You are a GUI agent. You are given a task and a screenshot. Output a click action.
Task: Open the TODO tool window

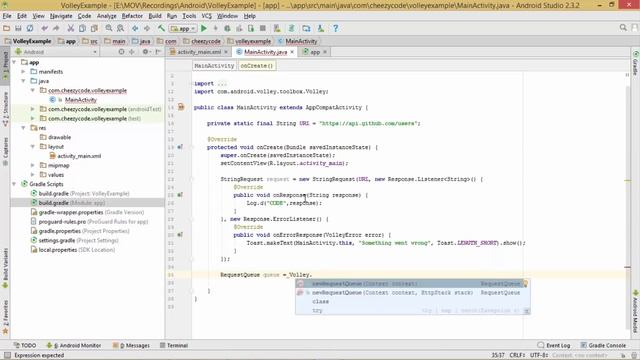click(24, 345)
